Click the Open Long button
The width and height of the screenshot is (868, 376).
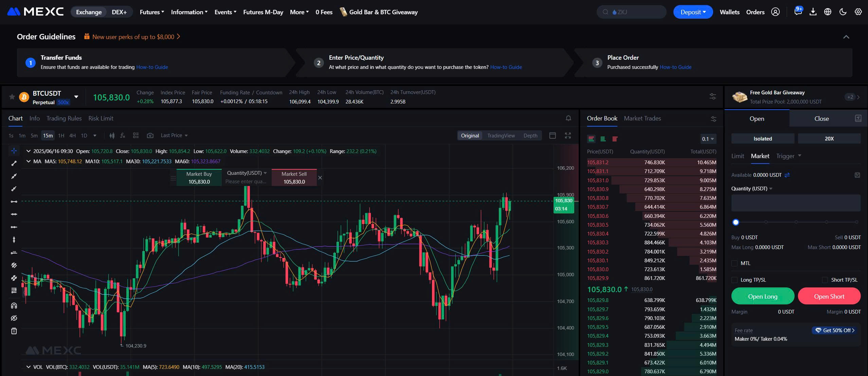click(x=763, y=296)
